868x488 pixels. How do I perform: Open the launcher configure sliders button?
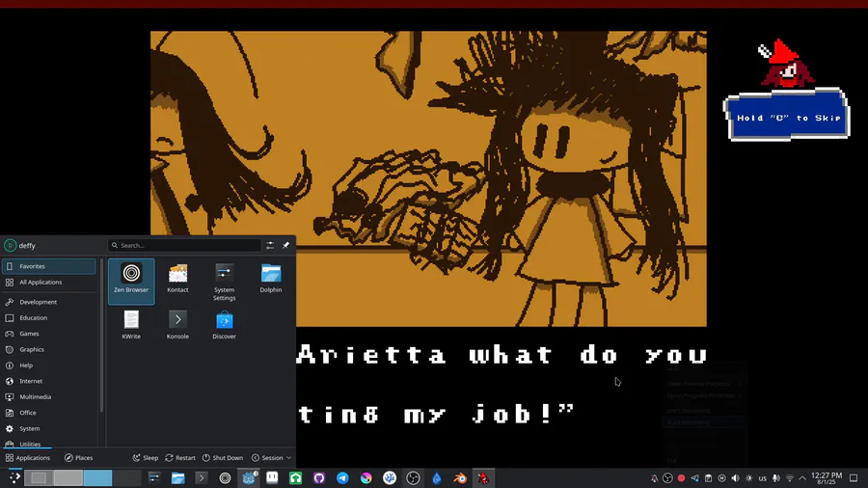point(270,245)
